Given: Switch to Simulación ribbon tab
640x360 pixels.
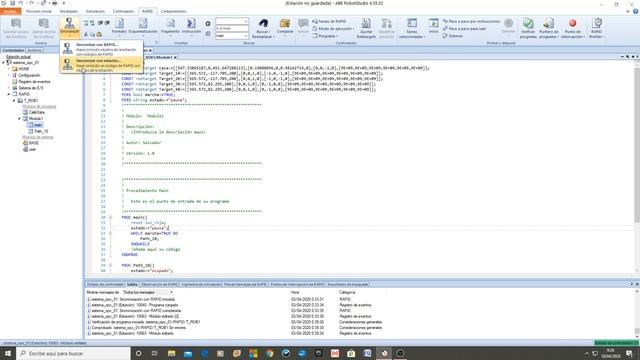Looking at the screenshot, I should coord(95,11).
